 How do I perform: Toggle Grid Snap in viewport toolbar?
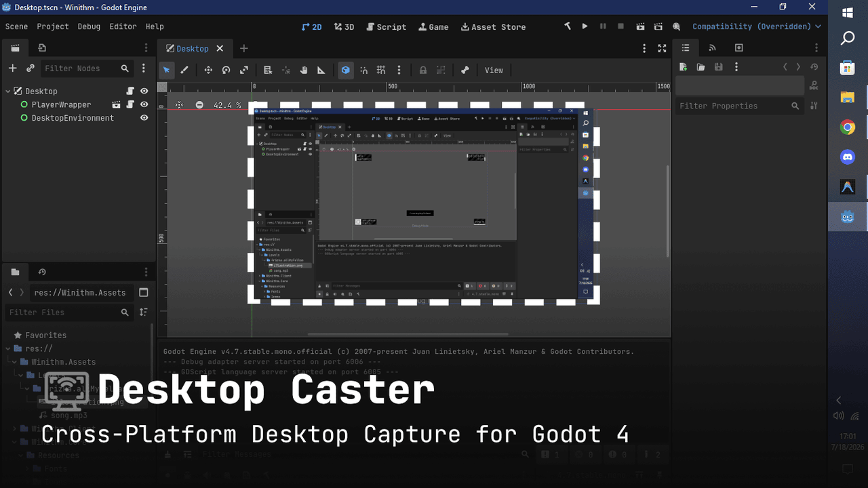(381, 70)
